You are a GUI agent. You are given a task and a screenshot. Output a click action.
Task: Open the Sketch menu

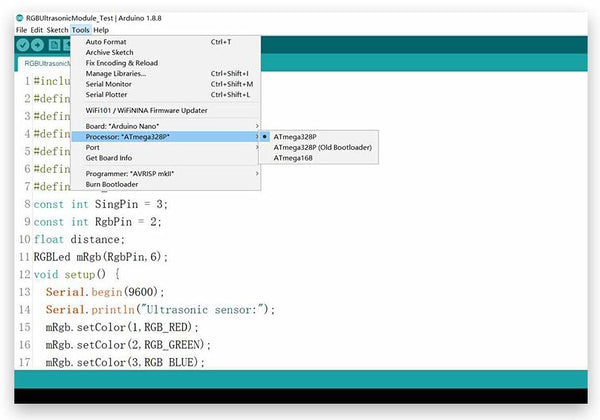coord(57,30)
